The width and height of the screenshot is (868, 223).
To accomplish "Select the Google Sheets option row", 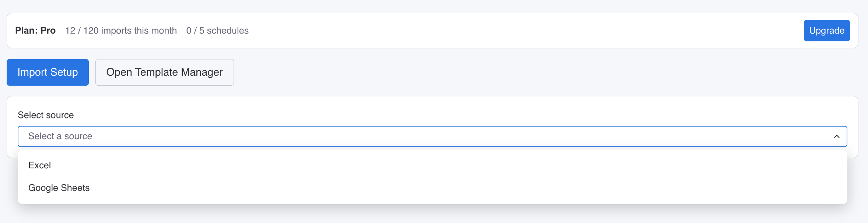I will point(432,188).
